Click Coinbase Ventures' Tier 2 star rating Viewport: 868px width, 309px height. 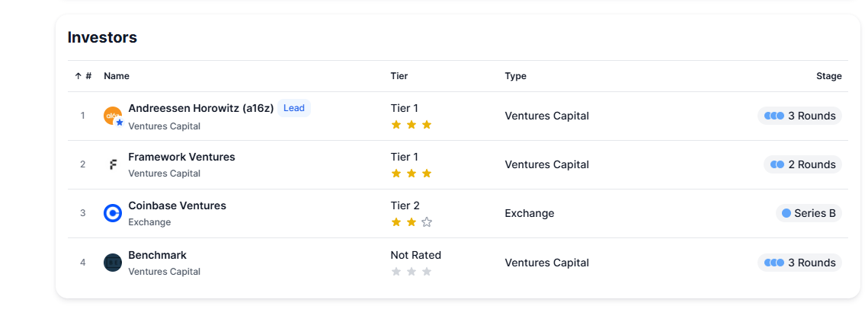click(411, 222)
